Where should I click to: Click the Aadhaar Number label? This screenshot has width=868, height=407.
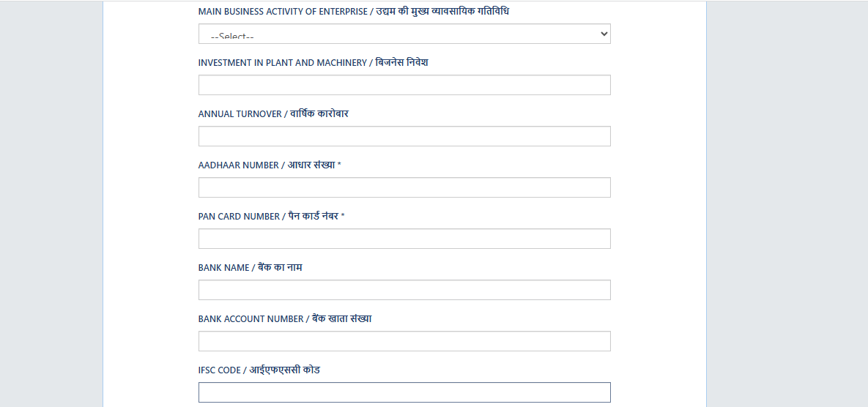coord(267,165)
